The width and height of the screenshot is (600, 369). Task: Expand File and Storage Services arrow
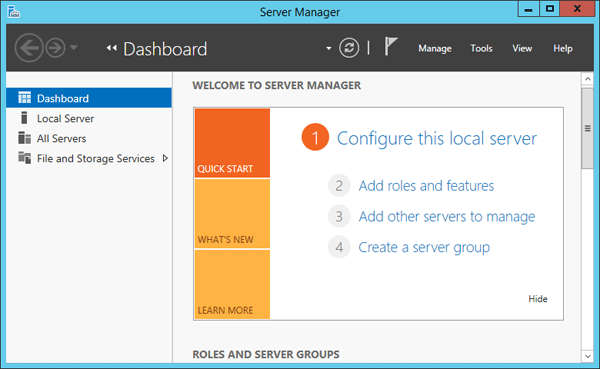click(x=165, y=158)
